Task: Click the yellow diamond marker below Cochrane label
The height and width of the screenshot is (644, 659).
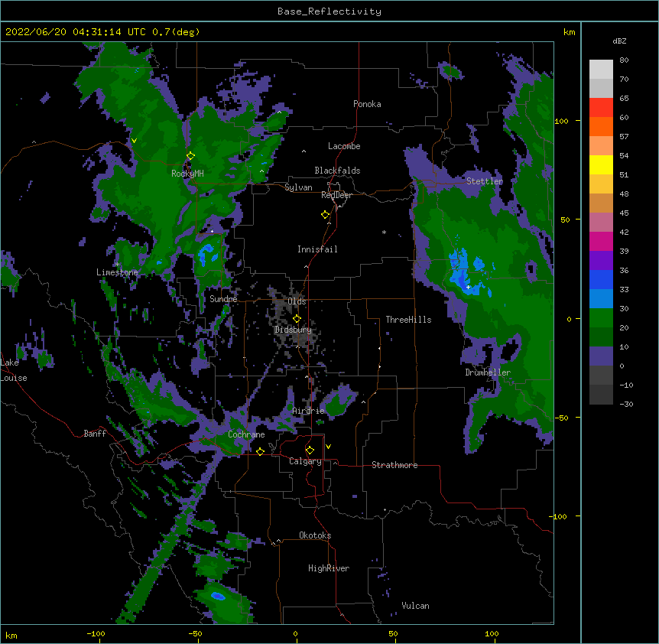Action: point(260,451)
